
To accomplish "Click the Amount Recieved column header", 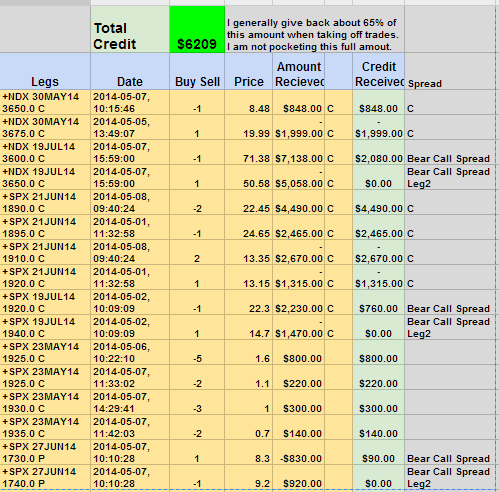I will tap(299, 71).
